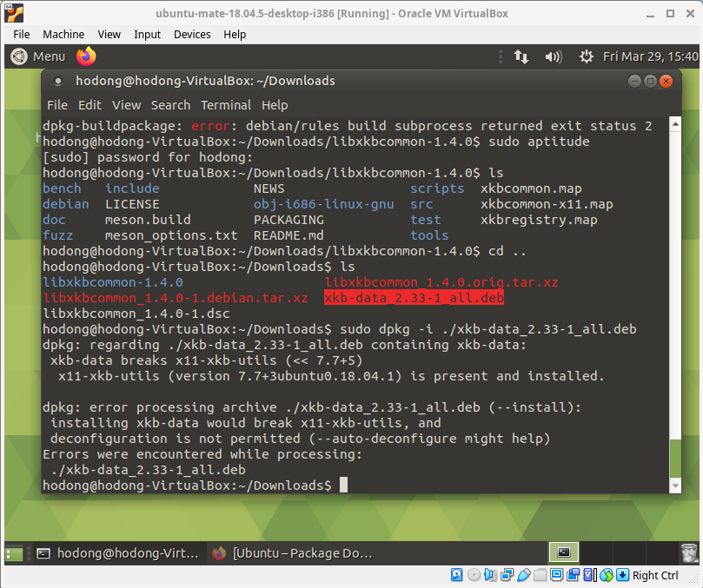Click xkbregistry.map in ls output
Image resolution: width=703 pixels, height=588 pixels.
(x=539, y=220)
